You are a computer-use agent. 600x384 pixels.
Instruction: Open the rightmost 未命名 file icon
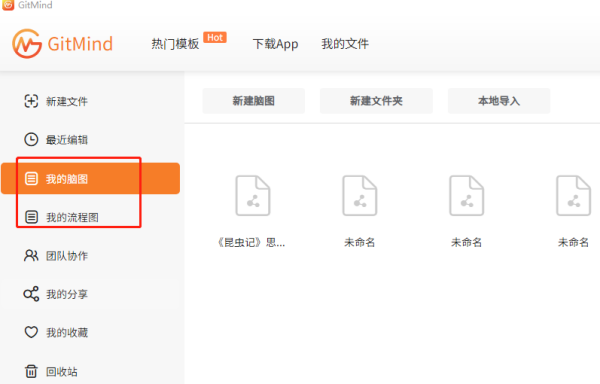573,195
